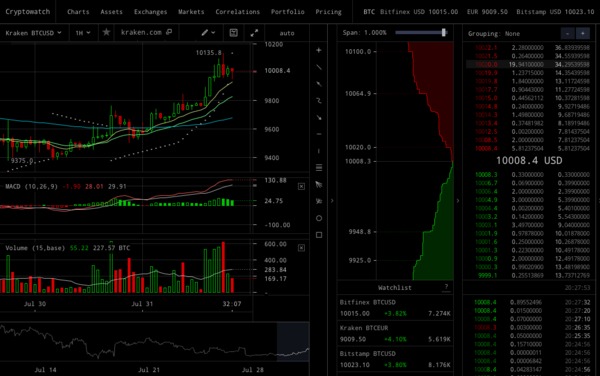Select the crosshair tool in drawing toolbar
The height and width of the screenshot is (376, 600).
click(319, 50)
